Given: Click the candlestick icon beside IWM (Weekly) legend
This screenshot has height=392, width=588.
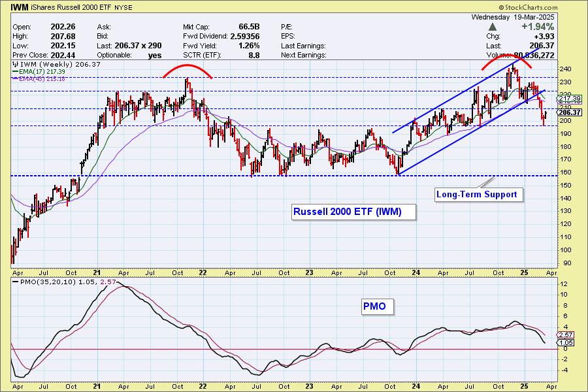Looking at the screenshot, I should [x=16, y=64].
